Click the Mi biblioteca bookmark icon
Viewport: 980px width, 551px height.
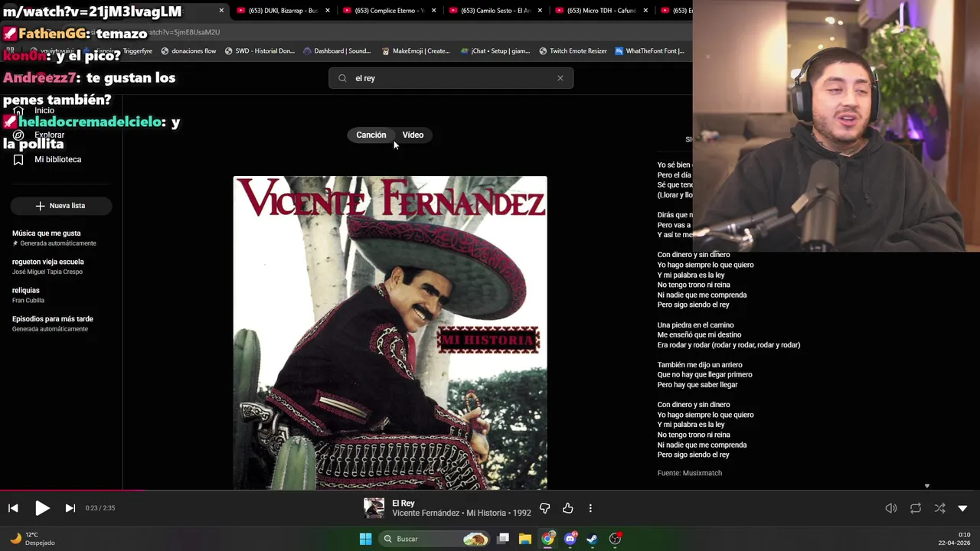[x=18, y=159]
